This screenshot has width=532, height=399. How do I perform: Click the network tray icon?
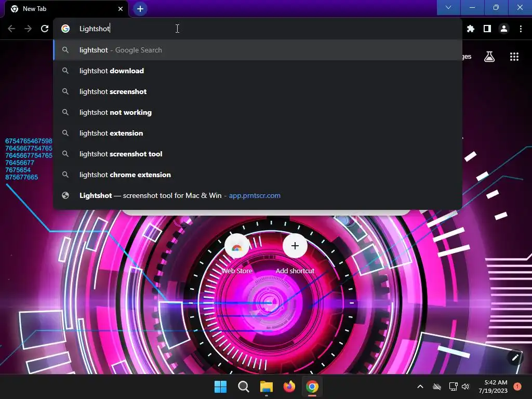453,387
